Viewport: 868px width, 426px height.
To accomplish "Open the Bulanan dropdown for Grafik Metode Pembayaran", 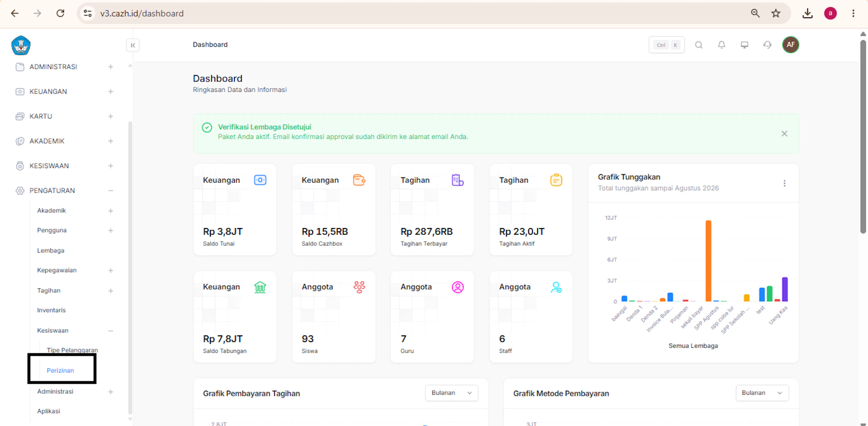I will tap(762, 393).
